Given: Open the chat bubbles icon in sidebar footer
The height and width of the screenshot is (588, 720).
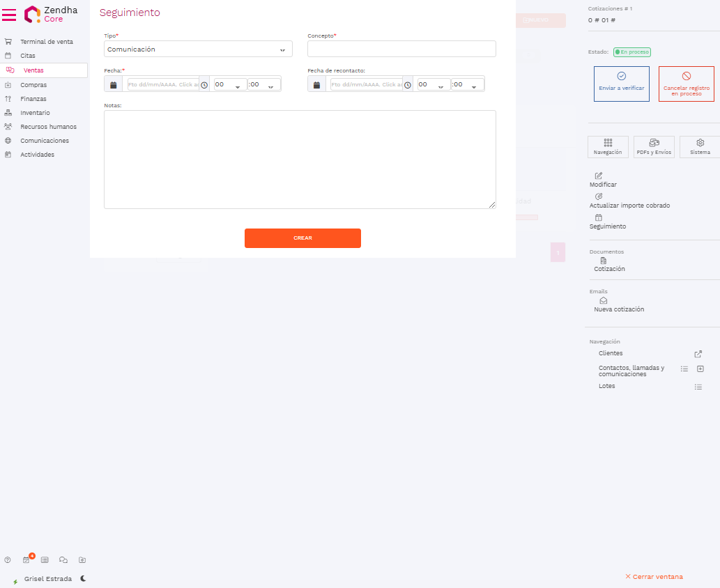Looking at the screenshot, I should (x=63, y=559).
